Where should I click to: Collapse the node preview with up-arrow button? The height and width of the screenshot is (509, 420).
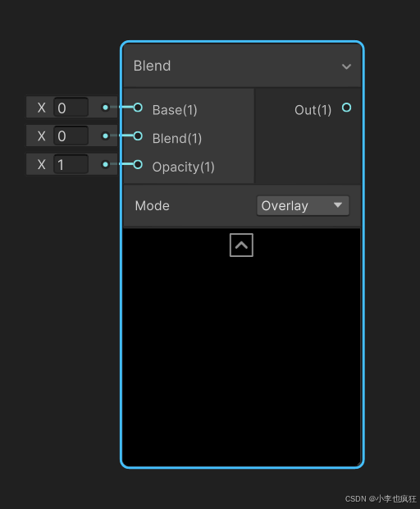tap(241, 245)
